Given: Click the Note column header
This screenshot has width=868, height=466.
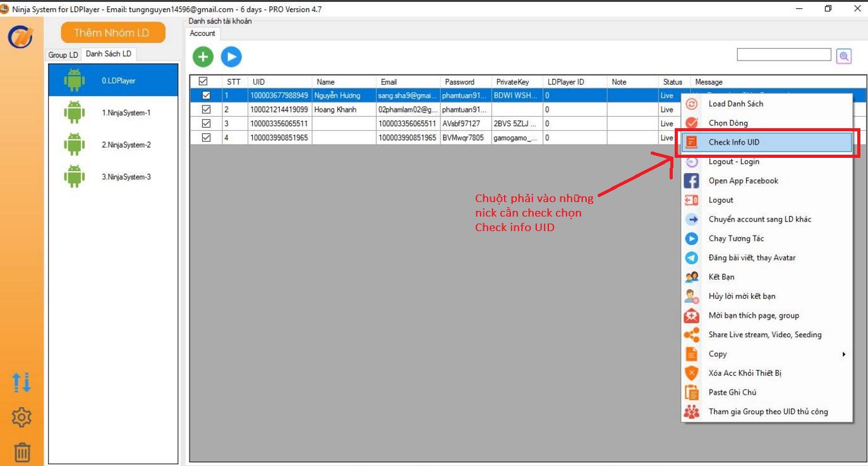Looking at the screenshot, I should click(633, 82).
